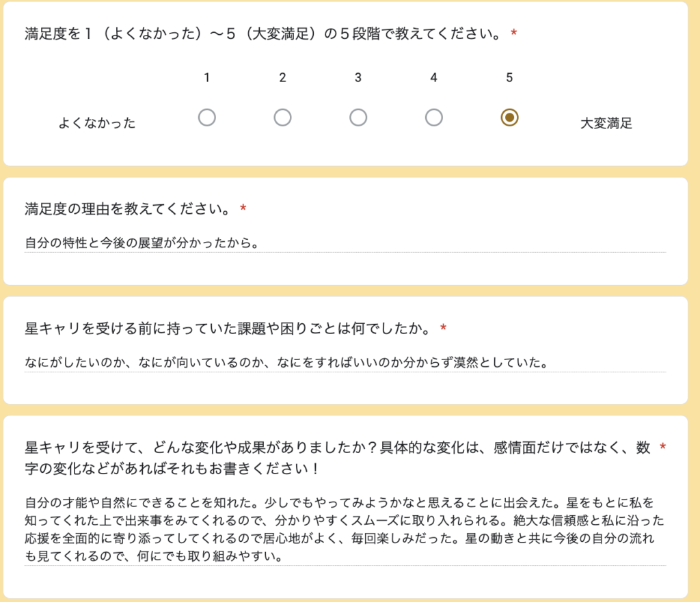Click the 満足度の理由を教えてください question title
The height and width of the screenshot is (602, 700).
coord(128,209)
